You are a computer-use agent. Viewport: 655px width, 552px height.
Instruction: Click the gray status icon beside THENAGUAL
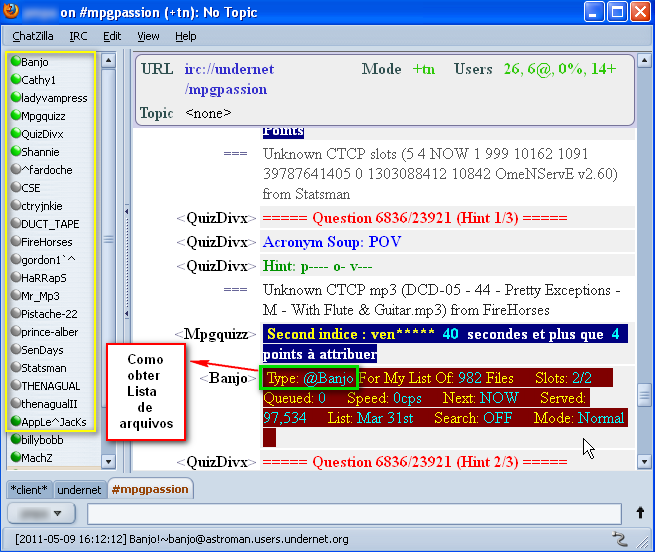[x=16, y=385]
